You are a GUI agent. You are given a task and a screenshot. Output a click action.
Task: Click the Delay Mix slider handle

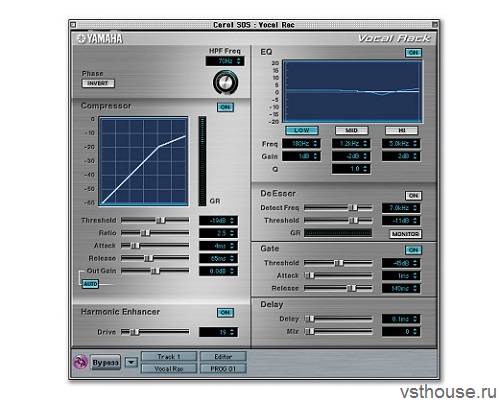tap(310, 331)
